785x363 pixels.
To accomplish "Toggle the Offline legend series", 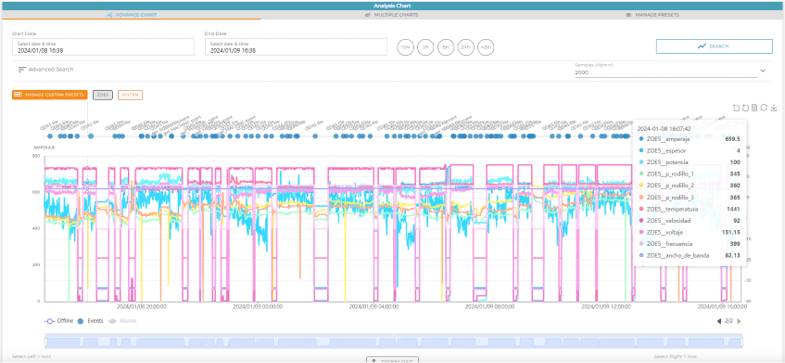I will 59,321.
